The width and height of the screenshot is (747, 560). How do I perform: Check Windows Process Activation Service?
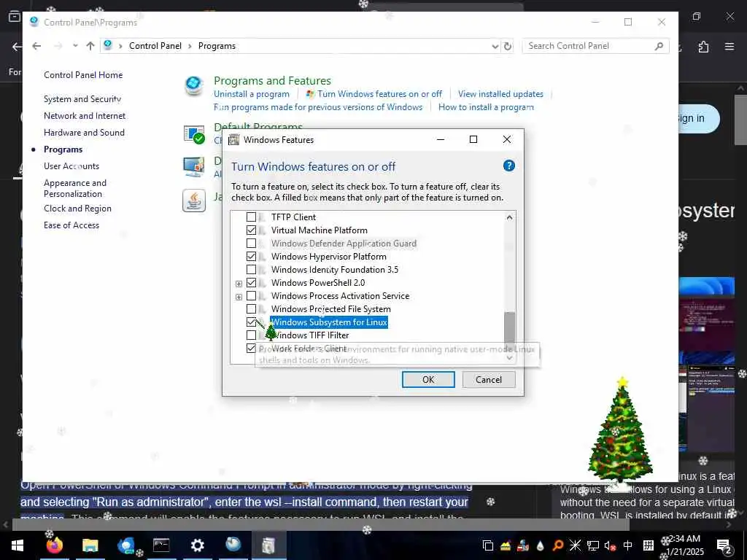pos(251,296)
